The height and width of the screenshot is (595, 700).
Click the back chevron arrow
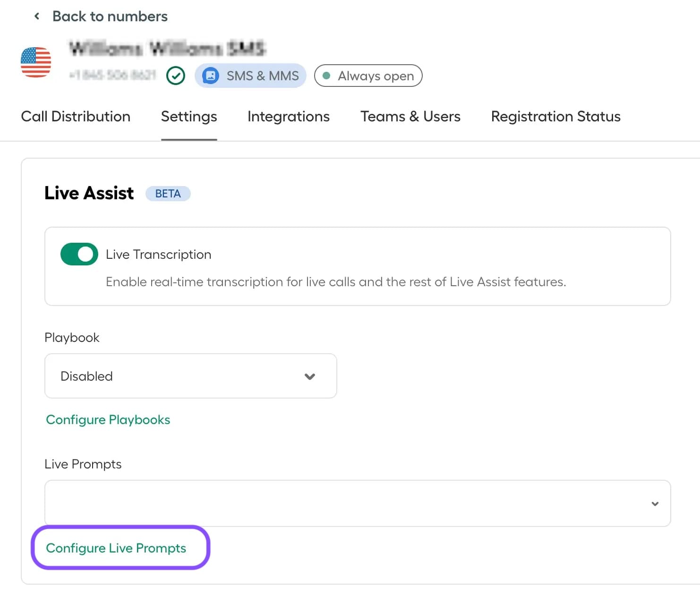36,16
